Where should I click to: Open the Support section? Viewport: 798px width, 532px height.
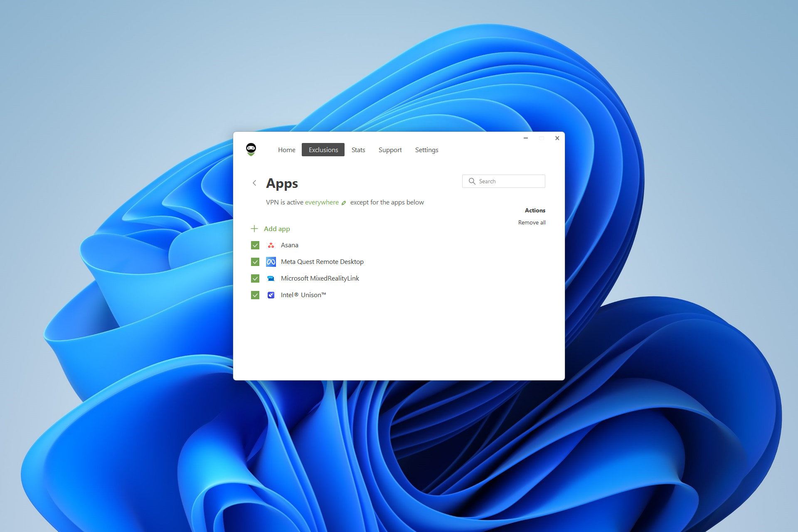[x=391, y=149]
